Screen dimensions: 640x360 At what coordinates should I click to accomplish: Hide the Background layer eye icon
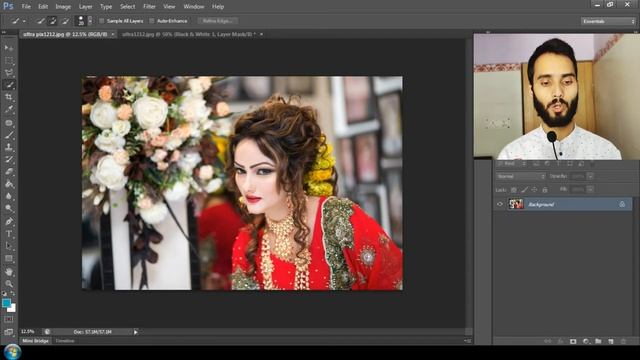[500, 204]
